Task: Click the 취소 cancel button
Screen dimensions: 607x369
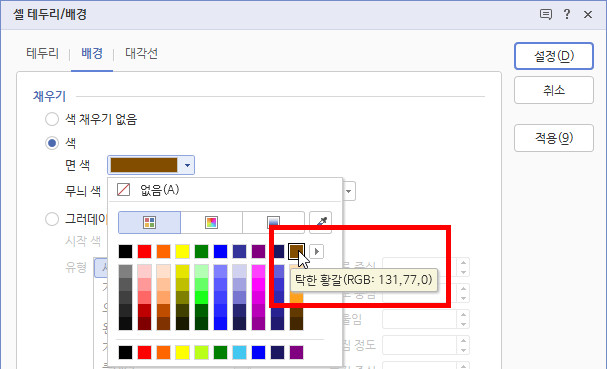Action: pos(554,90)
